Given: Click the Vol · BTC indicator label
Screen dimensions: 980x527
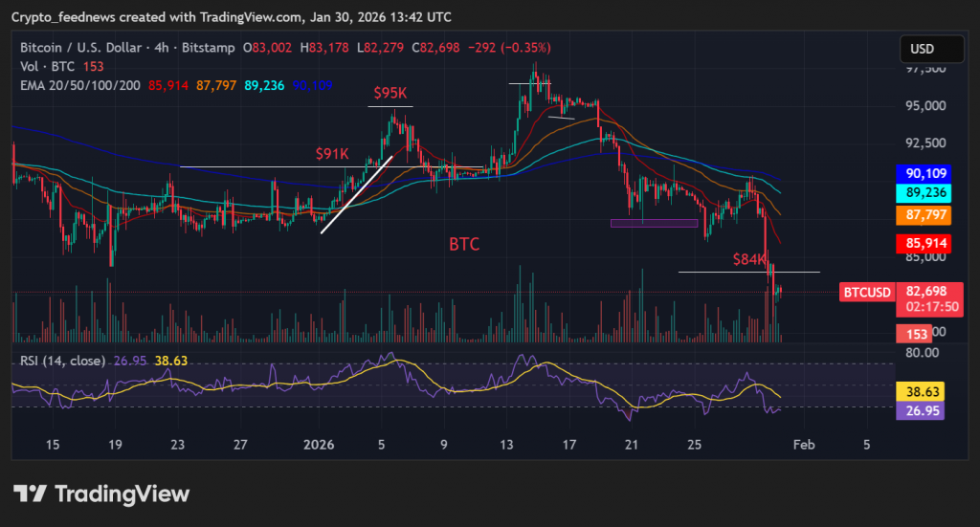Looking at the screenshot, I should [47, 66].
